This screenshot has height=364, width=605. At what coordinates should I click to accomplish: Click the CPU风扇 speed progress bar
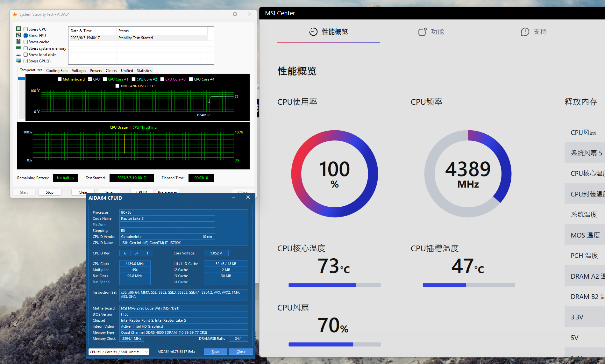[335, 344]
